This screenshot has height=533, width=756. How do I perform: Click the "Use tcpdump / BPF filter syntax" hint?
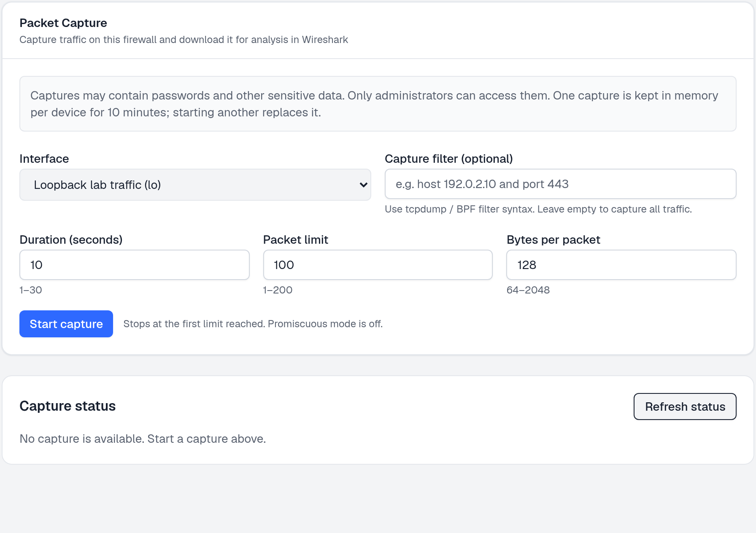click(x=538, y=209)
